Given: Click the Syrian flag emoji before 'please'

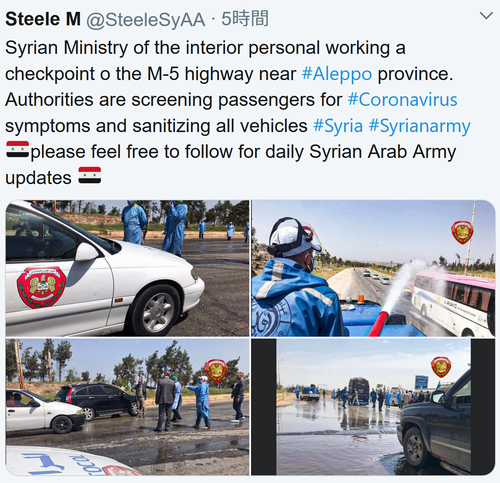Looking at the screenshot, I should coord(17,149).
